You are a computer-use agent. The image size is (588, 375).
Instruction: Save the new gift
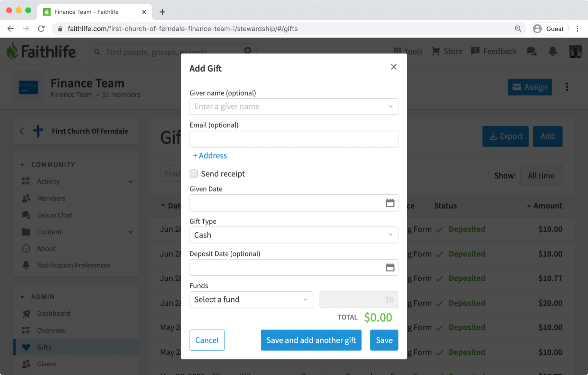(x=384, y=340)
